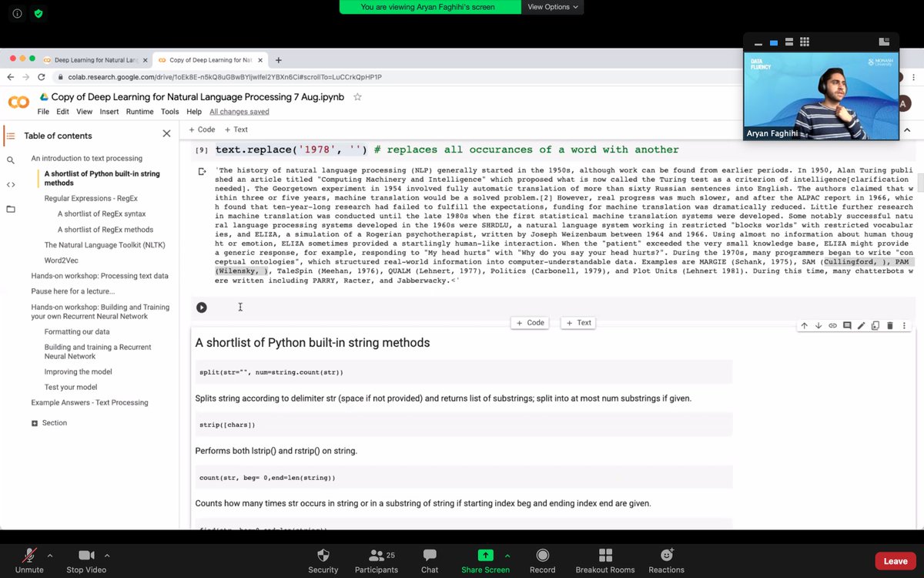The height and width of the screenshot is (578, 924).
Task: Start Record in Zoom toolbar
Action: [x=542, y=560]
